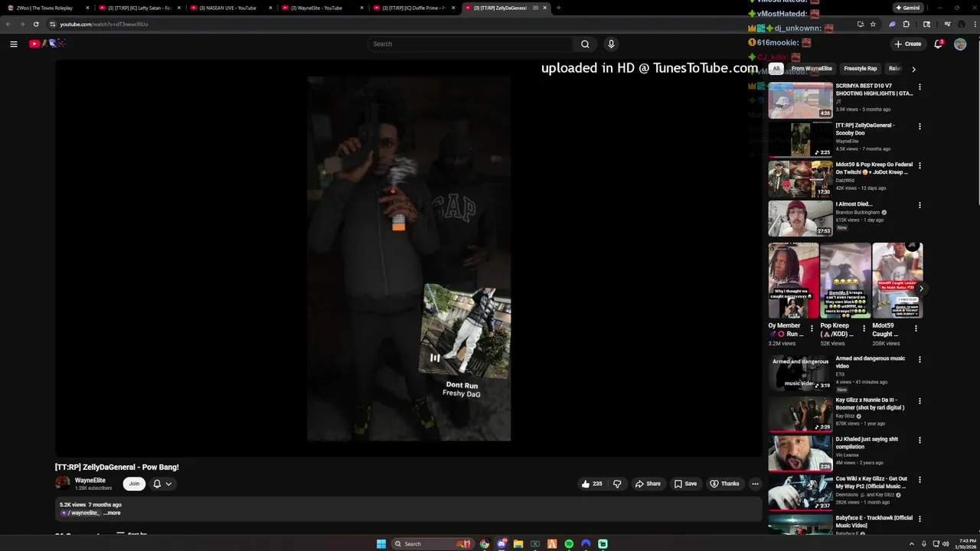Expand the description with ...more
The width and height of the screenshot is (980, 551).
click(112, 513)
